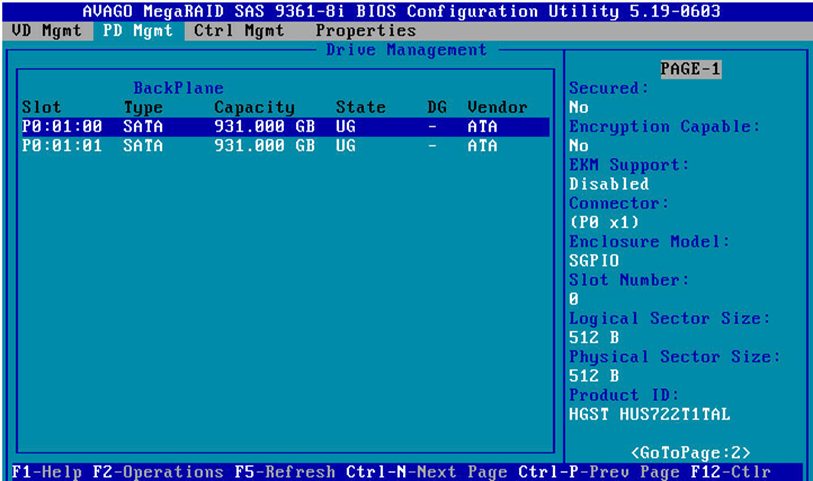
Task: Click the Product ID value HGST HUS722T1TAL
Action: click(x=649, y=414)
